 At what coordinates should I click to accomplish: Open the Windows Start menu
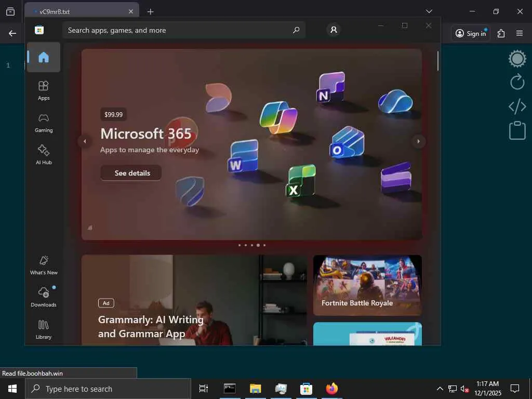12,389
